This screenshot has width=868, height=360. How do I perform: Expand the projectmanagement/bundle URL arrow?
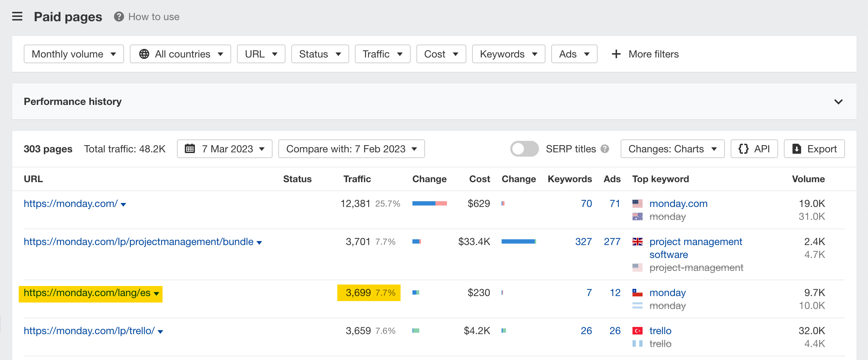click(259, 243)
